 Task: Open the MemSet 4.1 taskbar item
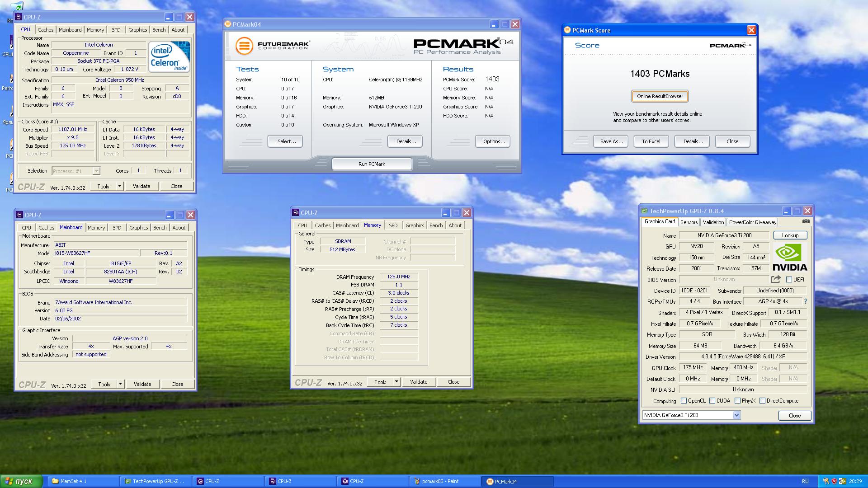84,481
